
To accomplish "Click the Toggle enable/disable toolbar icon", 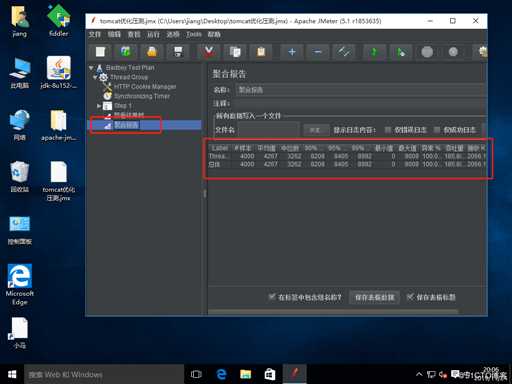I will pos(344,52).
